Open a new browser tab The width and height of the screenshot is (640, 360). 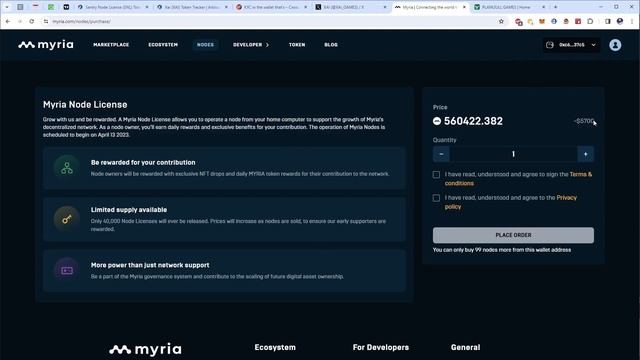coord(555,7)
